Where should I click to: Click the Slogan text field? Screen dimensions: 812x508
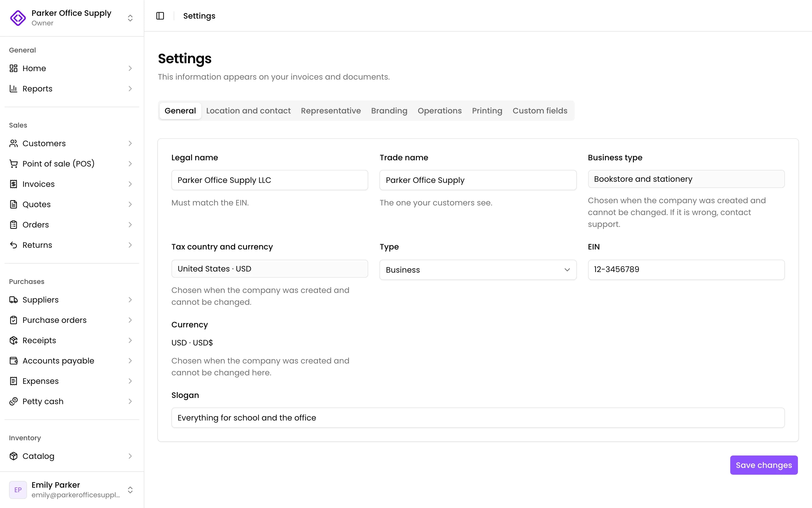tap(478, 418)
